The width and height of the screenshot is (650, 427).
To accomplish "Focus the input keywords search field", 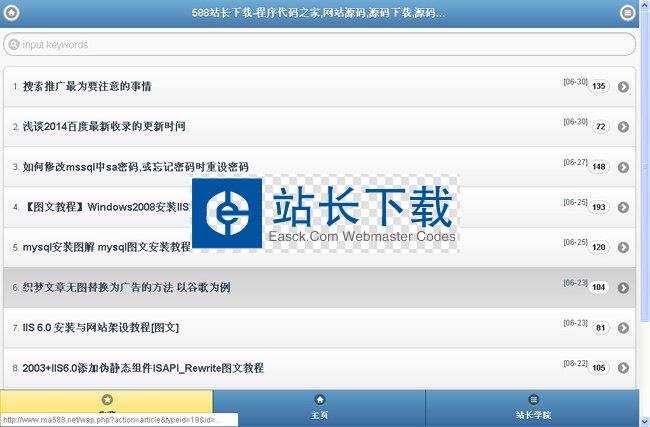I will 319,44.
